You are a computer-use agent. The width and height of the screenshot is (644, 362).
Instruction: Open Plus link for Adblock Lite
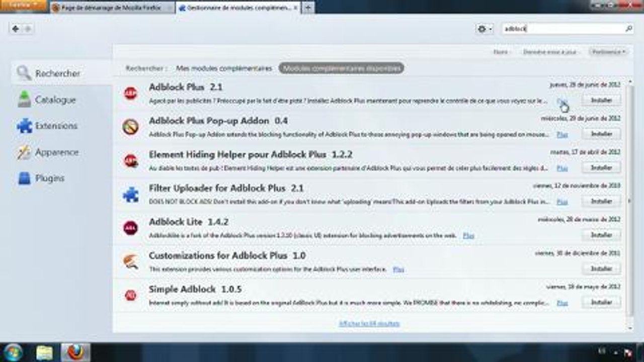click(468, 235)
